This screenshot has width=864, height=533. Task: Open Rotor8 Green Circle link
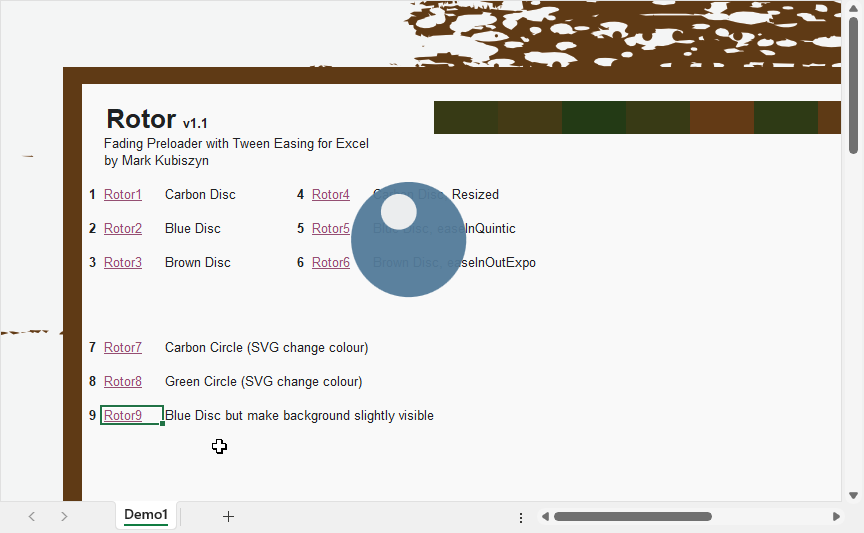[123, 382]
